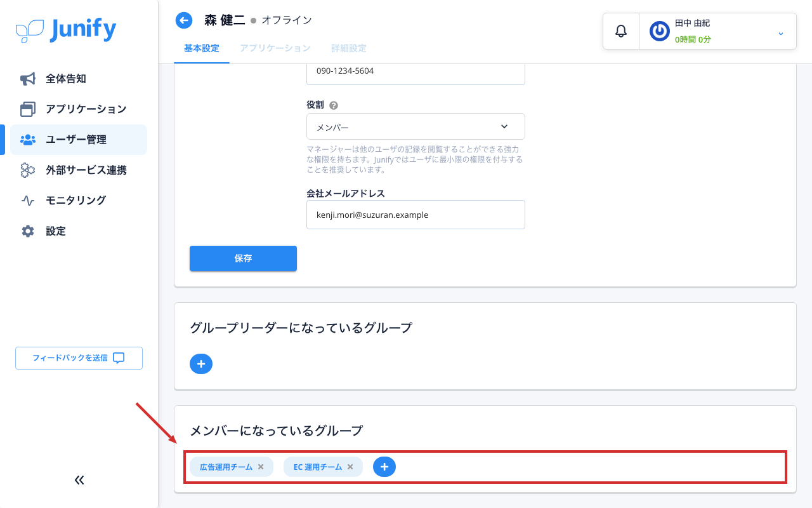The width and height of the screenshot is (812, 508).
Task: Switch to 基本設定 tab
Action: [202, 48]
